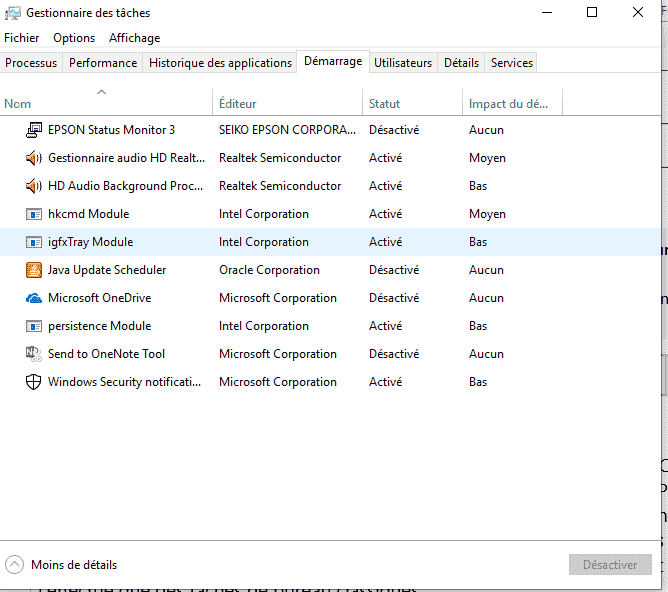Minimize the Gestionnaire des tâches window

pos(547,12)
